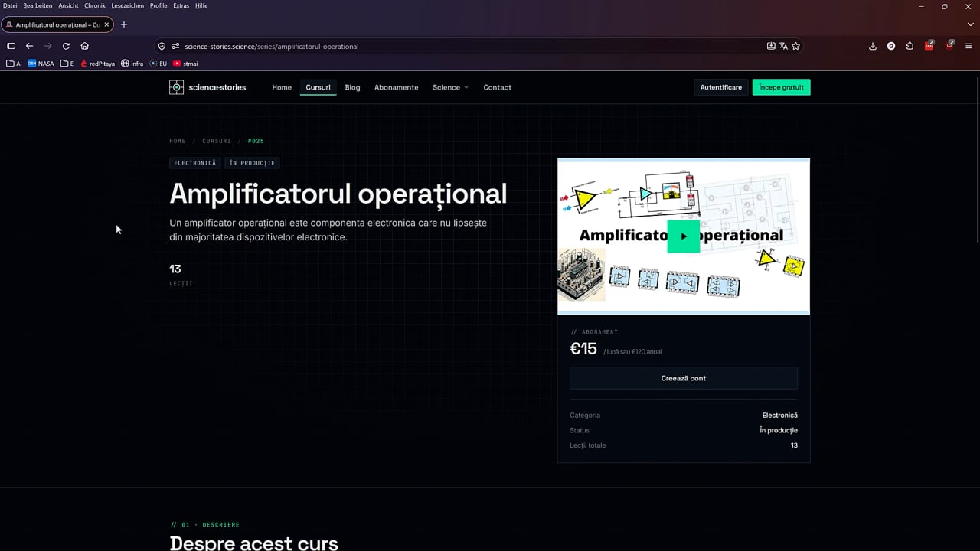The width and height of the screenshot is (980, 551).
Task: Open the browser hamburger menu
Action: coord(969,46)
